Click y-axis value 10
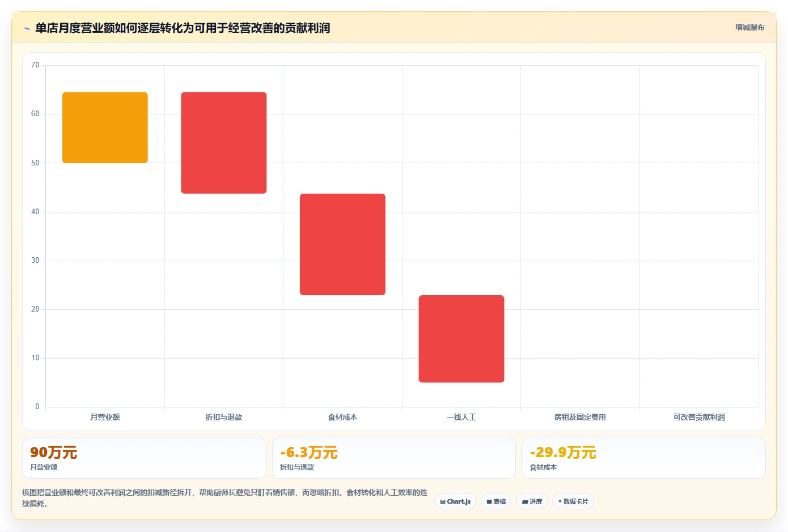 35,358
